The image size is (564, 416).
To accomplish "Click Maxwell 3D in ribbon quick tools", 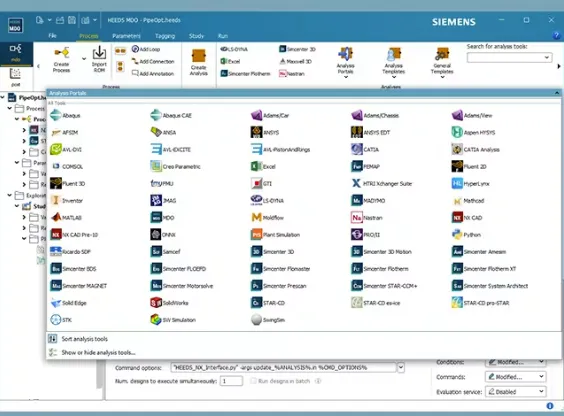I will (296, 61).
